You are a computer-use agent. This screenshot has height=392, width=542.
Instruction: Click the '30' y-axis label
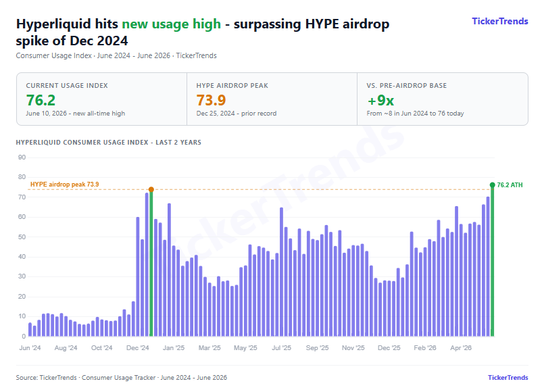[x=22, y=276]
